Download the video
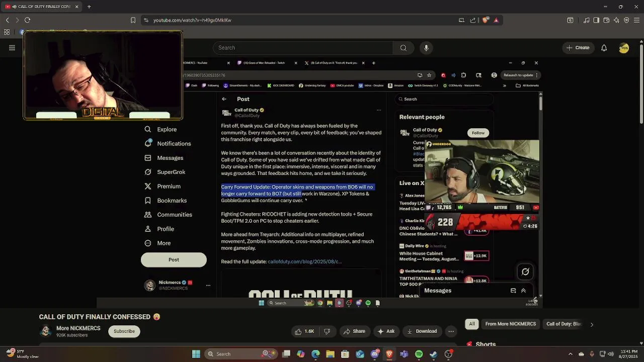This screenshot has width=644, height=362. tap(422, 331)
